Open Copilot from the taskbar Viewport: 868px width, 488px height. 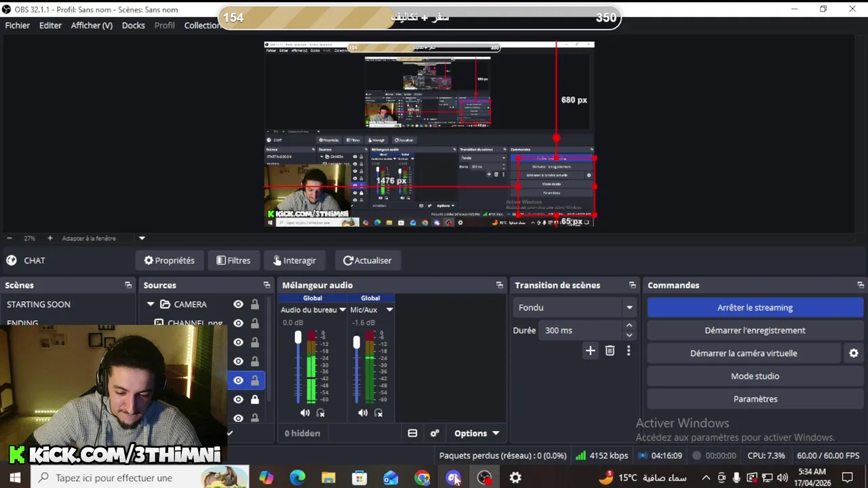click(266, 478)
